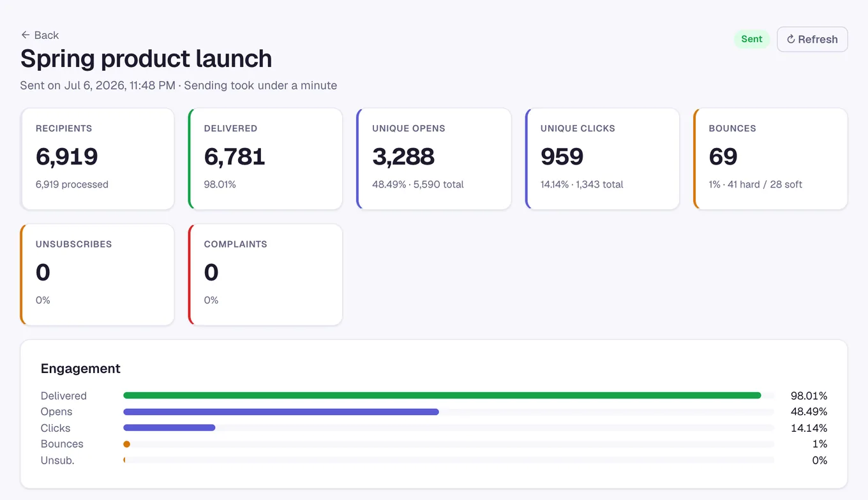Click the 48.49% value in Opens row
The image size is (868, 500).
809,412
